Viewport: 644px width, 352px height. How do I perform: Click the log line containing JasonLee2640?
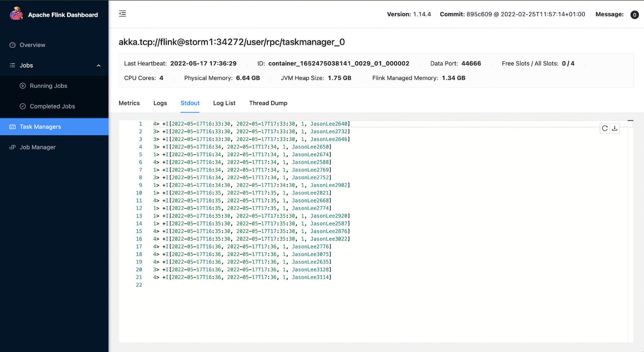coord(252,124)
